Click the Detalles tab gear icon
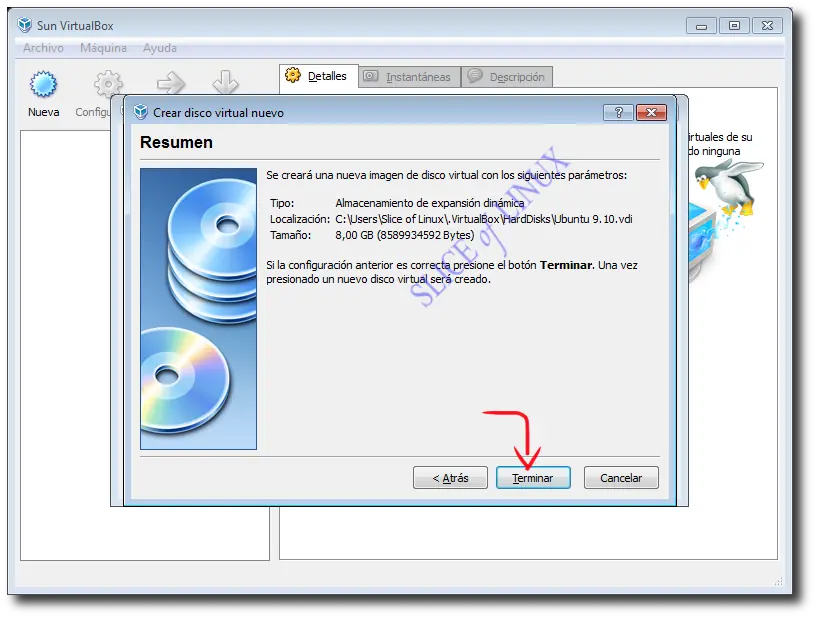This screenshot has height=618, width=816. coord(293,75)
